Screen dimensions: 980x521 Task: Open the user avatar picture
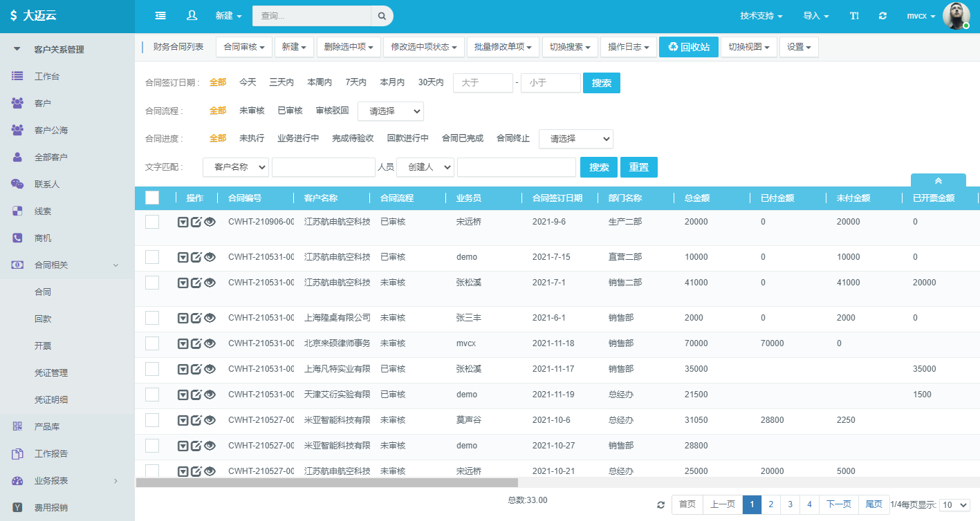point(956,16)
